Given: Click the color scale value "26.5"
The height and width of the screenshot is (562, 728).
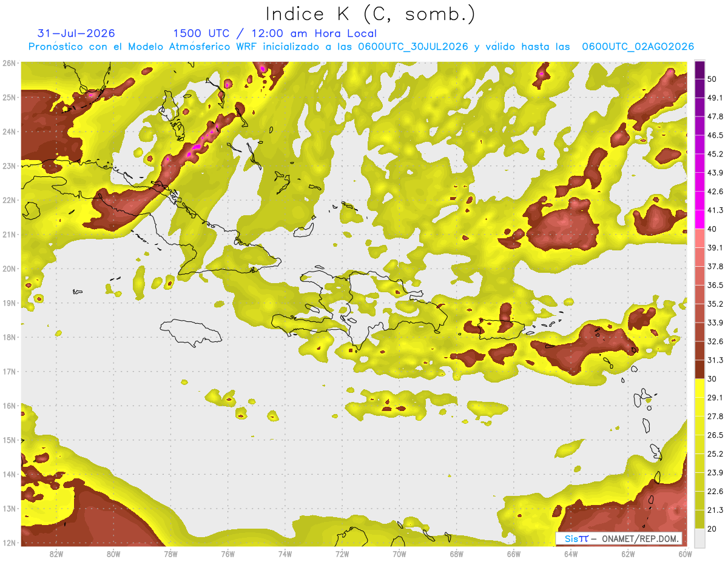Looking at the screenshot, I should pyautogui.click(x=715, y=435).
